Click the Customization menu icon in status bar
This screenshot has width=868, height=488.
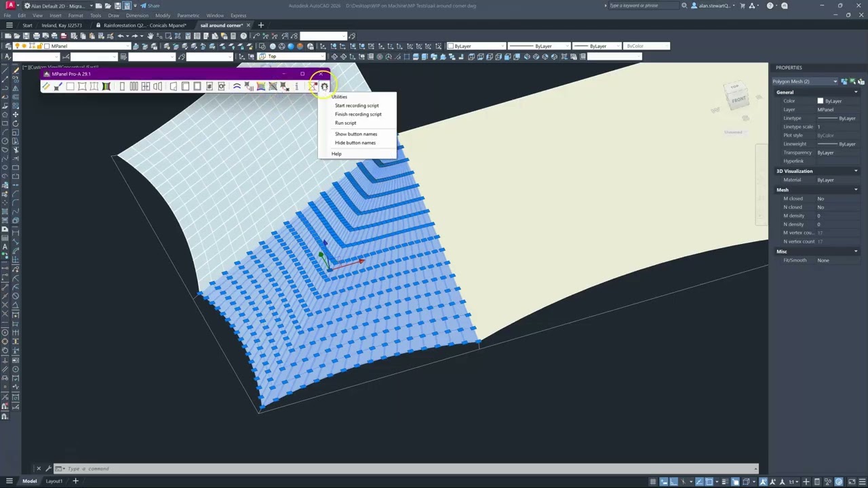click(x=862, y=481)
